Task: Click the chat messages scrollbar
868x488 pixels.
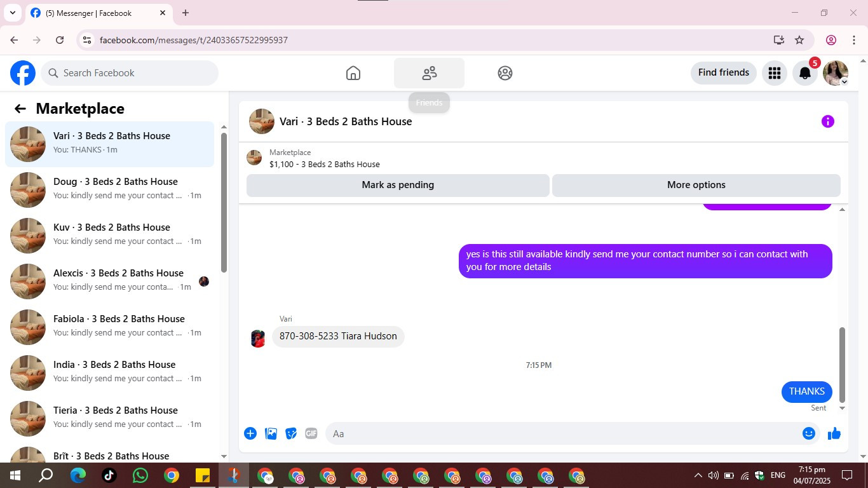Action: [843, 365]
